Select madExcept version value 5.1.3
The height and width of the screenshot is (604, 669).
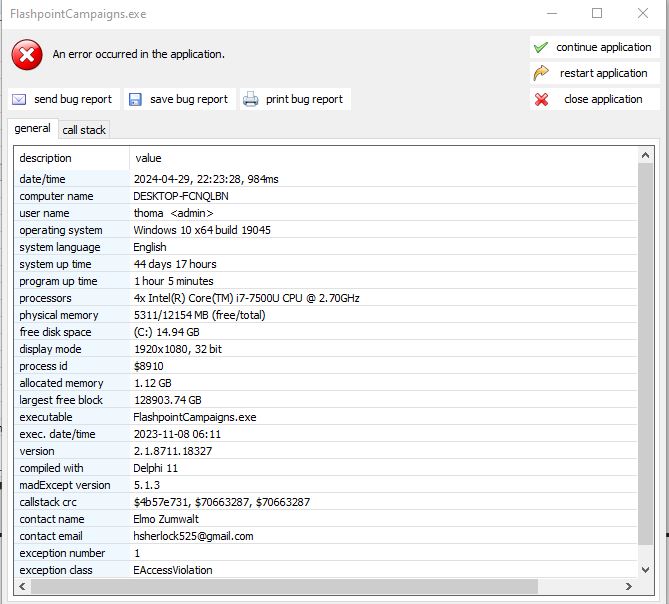pos(147,485)
